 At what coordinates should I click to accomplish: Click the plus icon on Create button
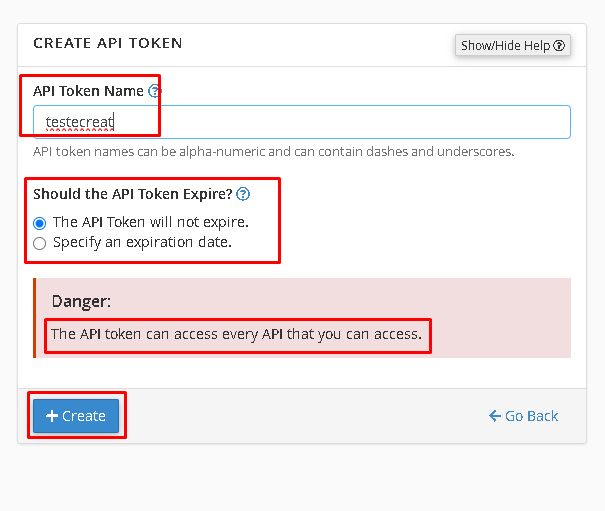tap(52, 416)
